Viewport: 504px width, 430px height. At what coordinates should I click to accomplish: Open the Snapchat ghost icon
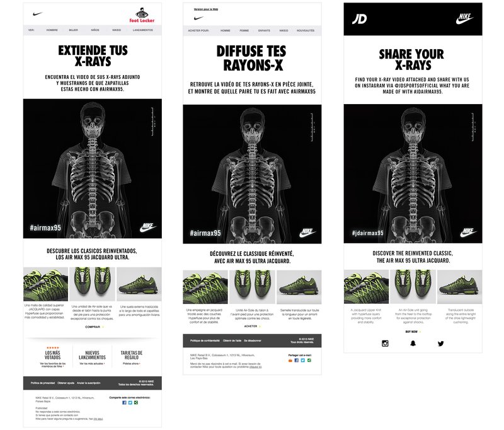point(413,344)
